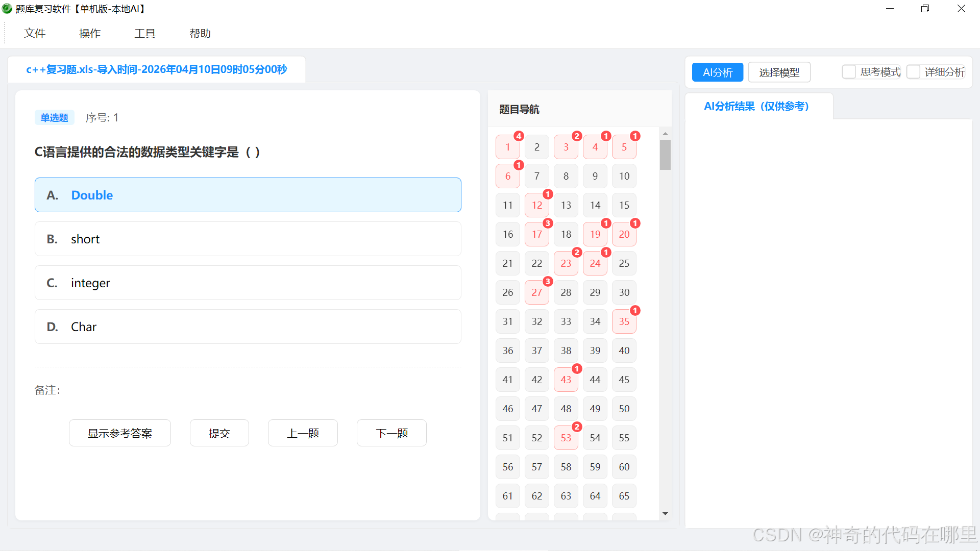The image size is (980, 551).
Task: Click the 题目导航 header text
Action: 519,109
